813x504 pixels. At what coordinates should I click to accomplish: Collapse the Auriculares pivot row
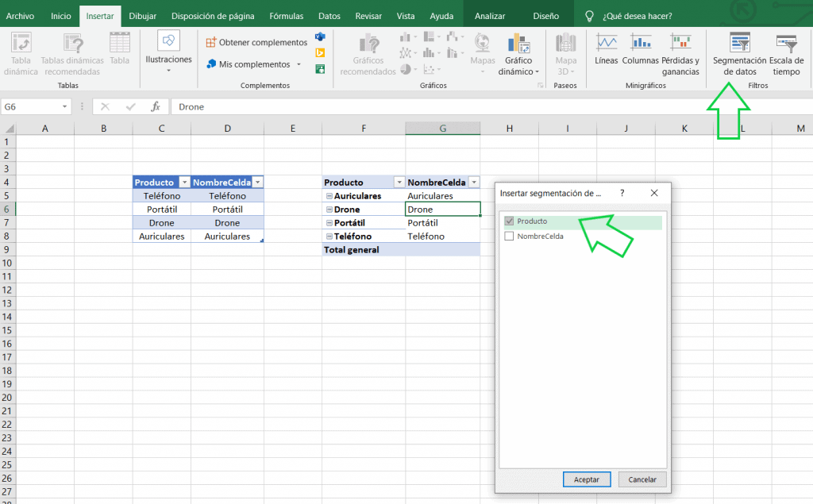329,196
